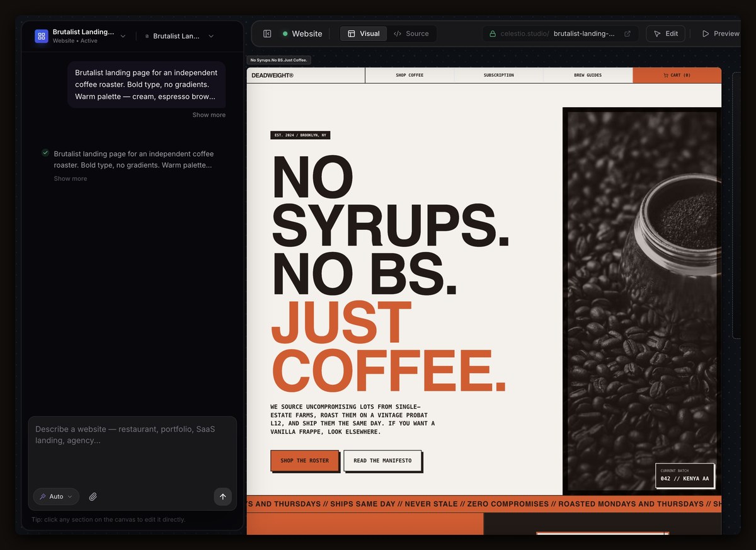Switch to the Source tab

point(411,33)
